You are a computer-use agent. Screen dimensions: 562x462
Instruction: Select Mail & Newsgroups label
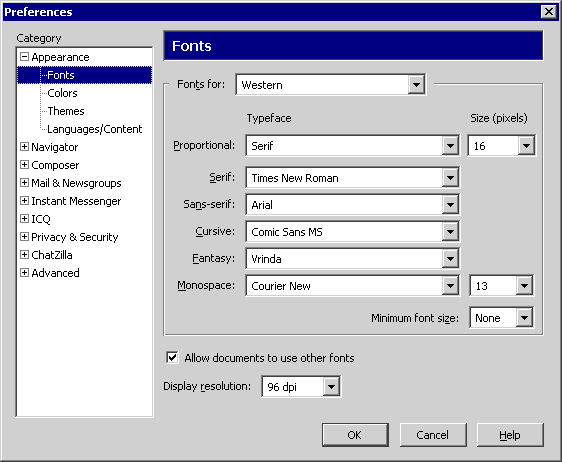[76, 183]
